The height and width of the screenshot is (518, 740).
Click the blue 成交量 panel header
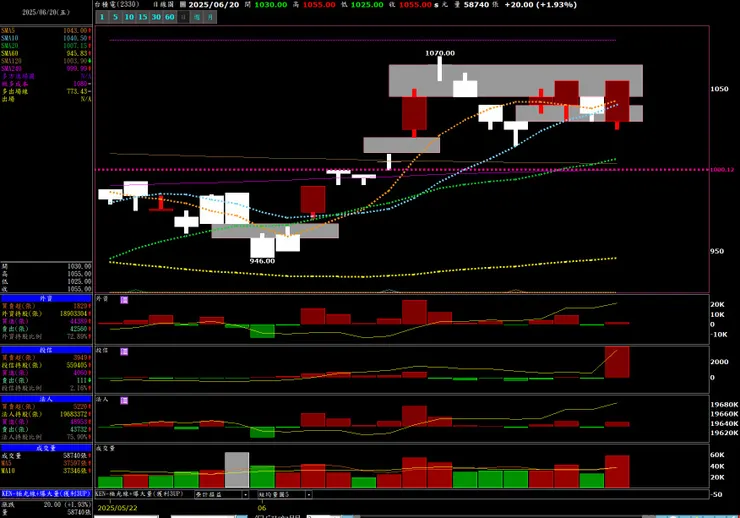pyautogui.click(x=46, y=448)
